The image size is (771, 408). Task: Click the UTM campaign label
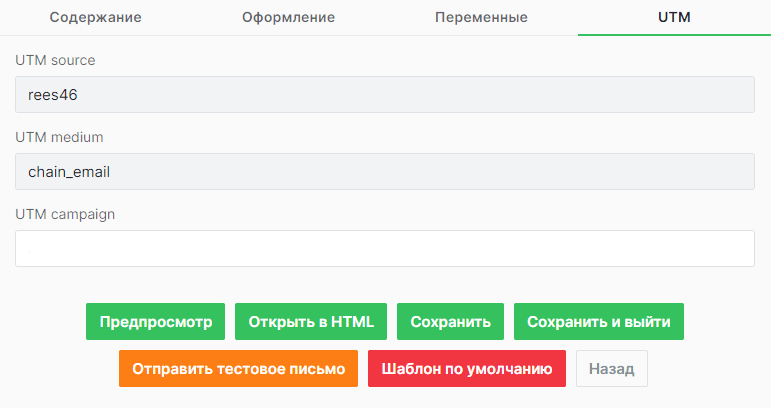click(x=65, y=214)
